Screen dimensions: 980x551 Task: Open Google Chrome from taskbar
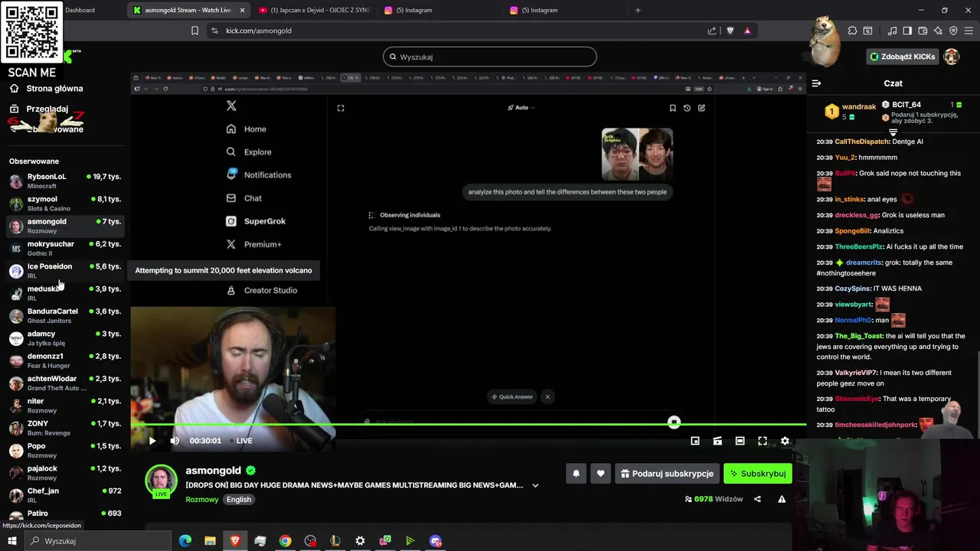point(285,541)
